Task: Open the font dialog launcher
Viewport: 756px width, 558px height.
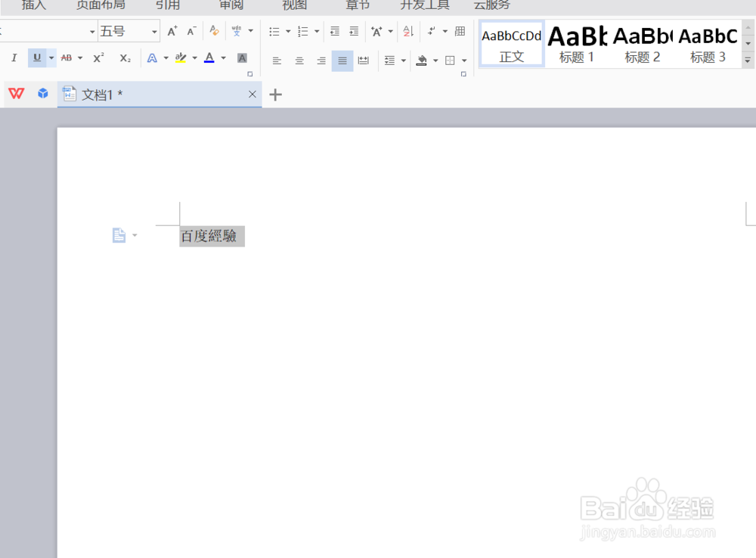Action: point(249,74)
